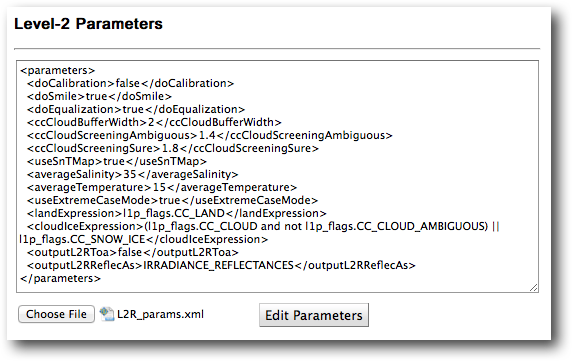
Task: Select the L2R_params.xml file name label
Action: pyautogui.click(x=160, y=314)
